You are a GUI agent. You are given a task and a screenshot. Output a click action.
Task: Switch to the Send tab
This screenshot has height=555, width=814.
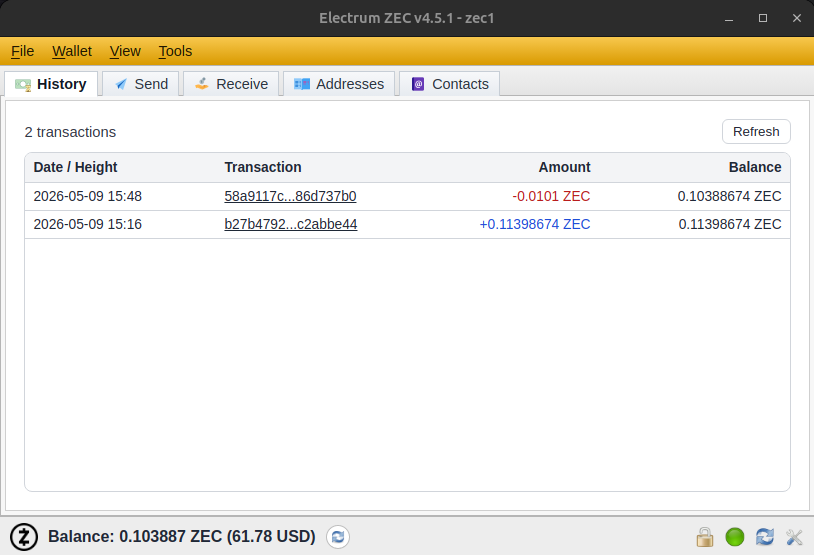click(141, 84)
